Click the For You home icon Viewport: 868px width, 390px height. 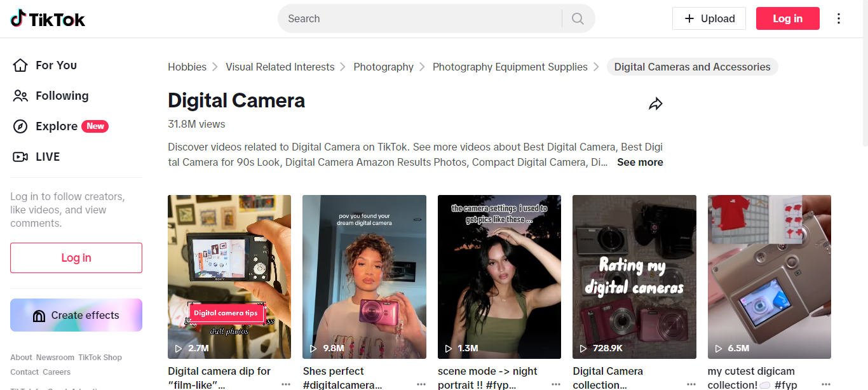20,65
